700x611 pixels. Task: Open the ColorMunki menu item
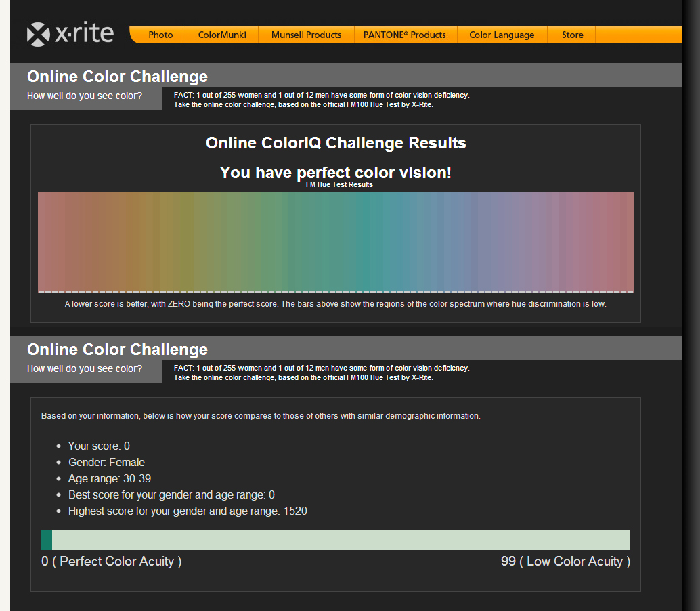[222, 35]
